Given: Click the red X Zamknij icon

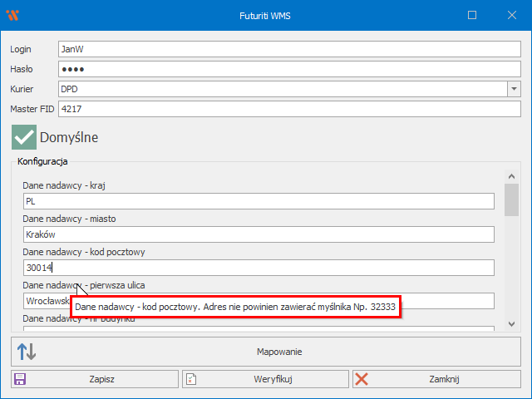Looking at the screenshot, I should tap(362, 379).
